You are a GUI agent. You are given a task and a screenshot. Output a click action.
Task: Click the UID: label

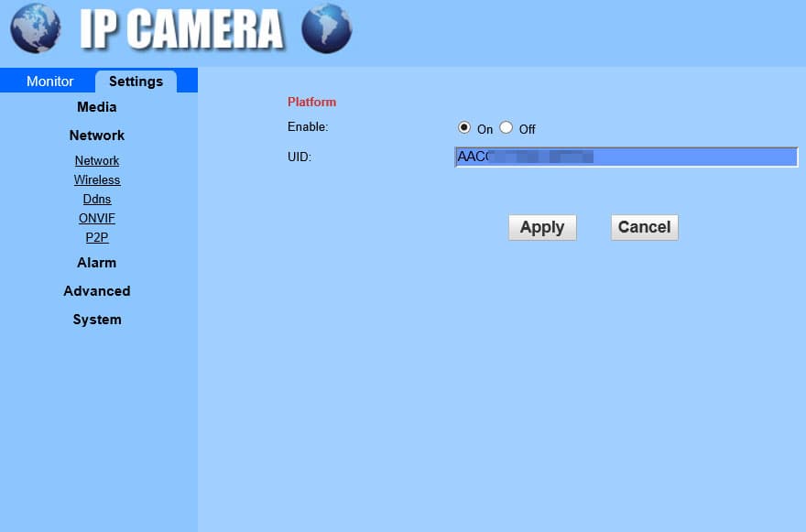pyautogui.click(x=300, y=157)
